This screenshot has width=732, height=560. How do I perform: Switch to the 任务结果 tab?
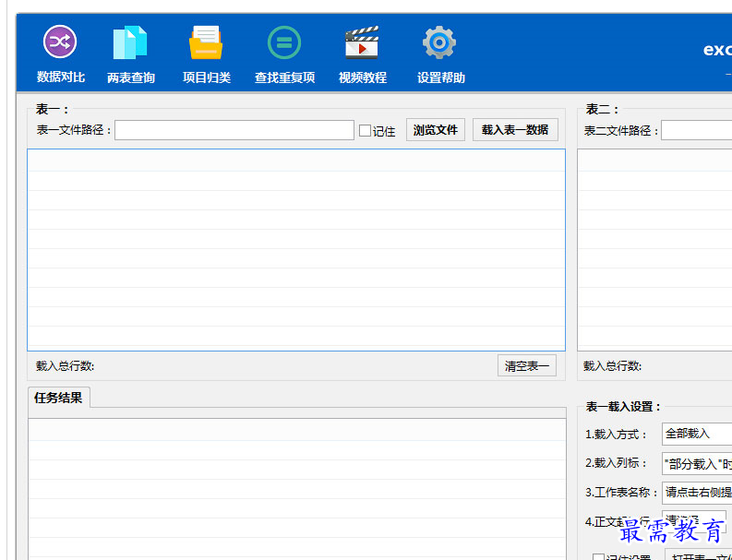pyautogui.click(x=58, y=399)
